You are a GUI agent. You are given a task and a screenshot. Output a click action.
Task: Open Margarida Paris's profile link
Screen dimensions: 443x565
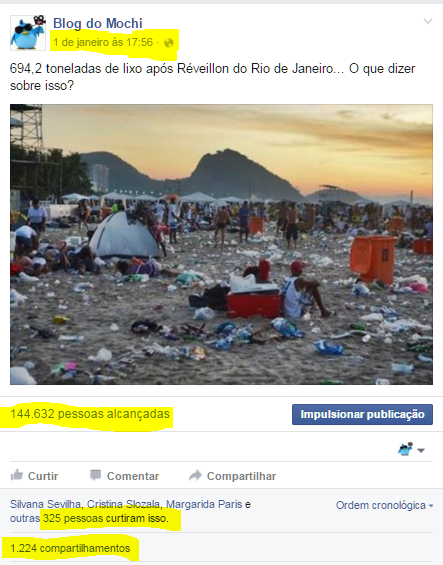(204, 504)
